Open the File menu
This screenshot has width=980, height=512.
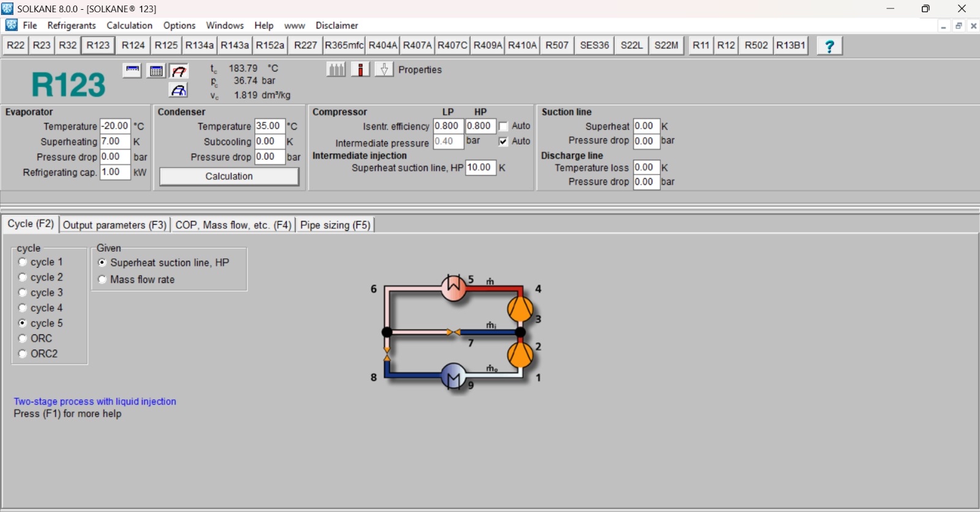click(30, 25)
